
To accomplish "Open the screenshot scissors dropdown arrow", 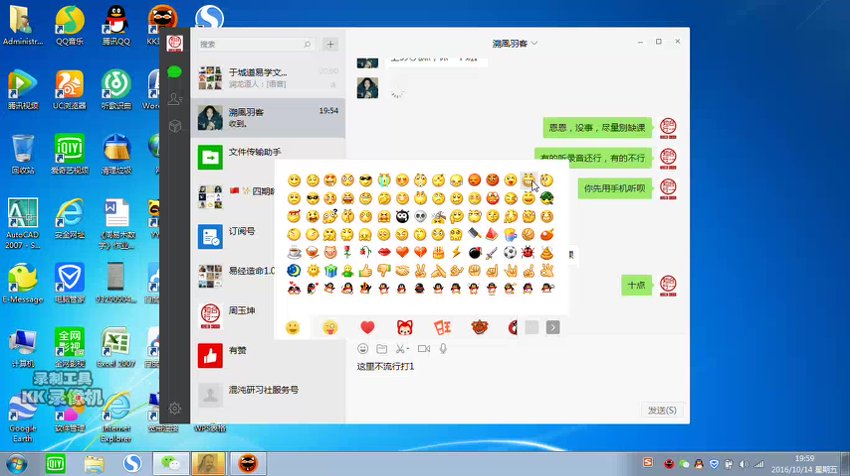I will click(x=408, y=349).
